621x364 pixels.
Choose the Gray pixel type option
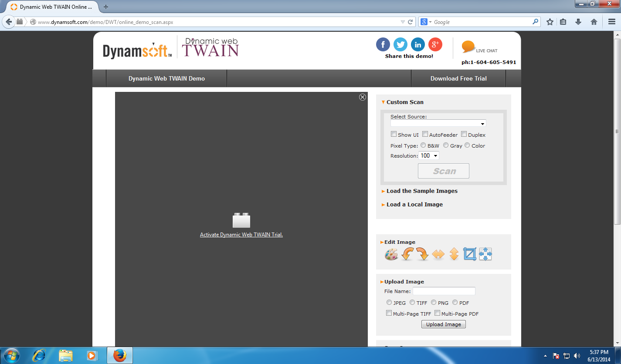(446, 145)
